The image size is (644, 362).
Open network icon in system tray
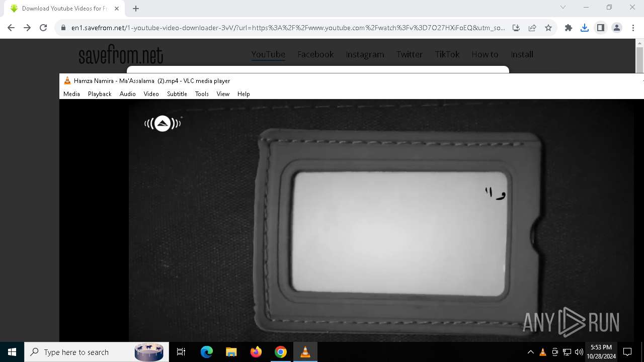coord(567,352)
